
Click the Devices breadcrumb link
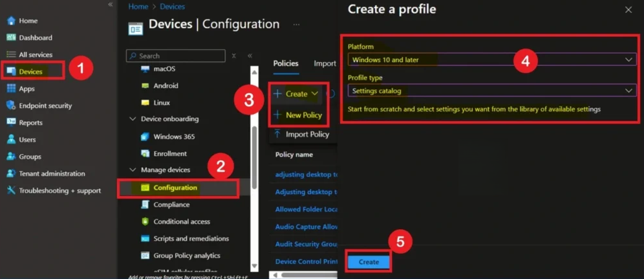point(172,6)
